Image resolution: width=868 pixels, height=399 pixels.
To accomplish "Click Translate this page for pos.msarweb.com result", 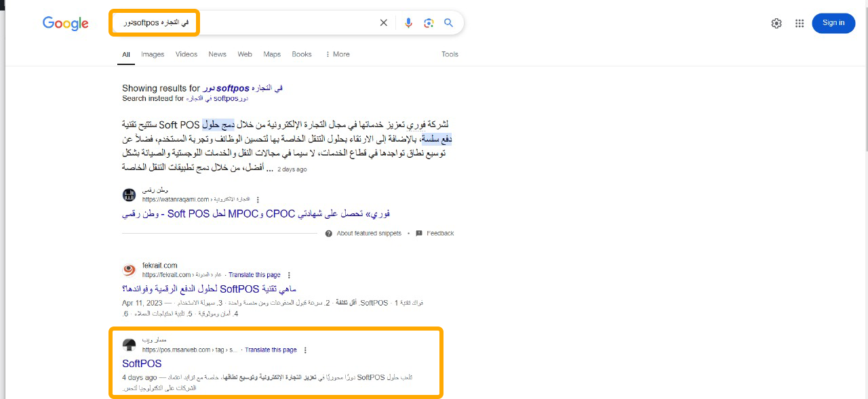I will pyautogui.click(x=271, y=350).
